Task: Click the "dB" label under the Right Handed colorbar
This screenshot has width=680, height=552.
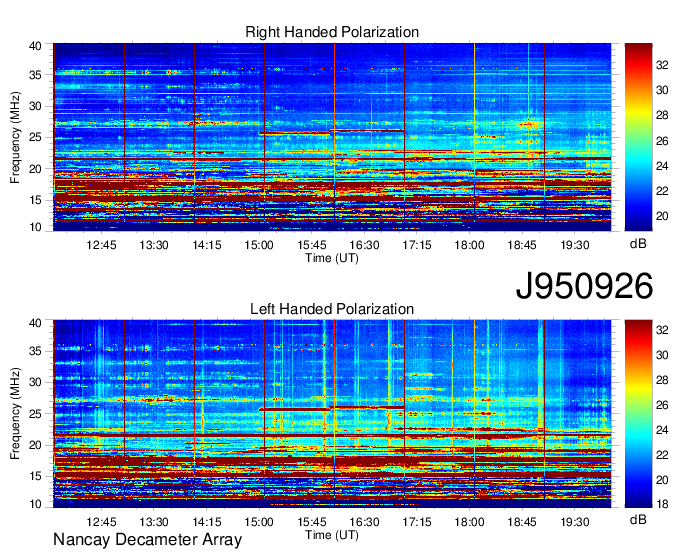Action: pos(638,244)
